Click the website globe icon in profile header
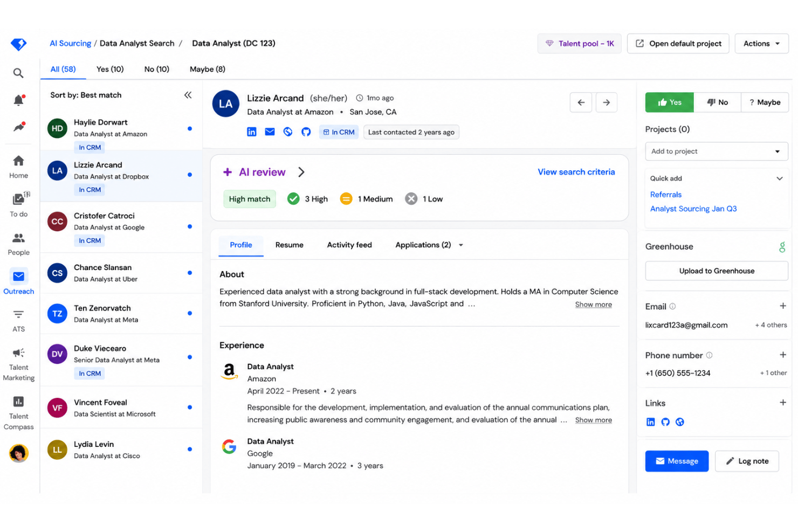This screenshot has width=798, height=532. 288,132
